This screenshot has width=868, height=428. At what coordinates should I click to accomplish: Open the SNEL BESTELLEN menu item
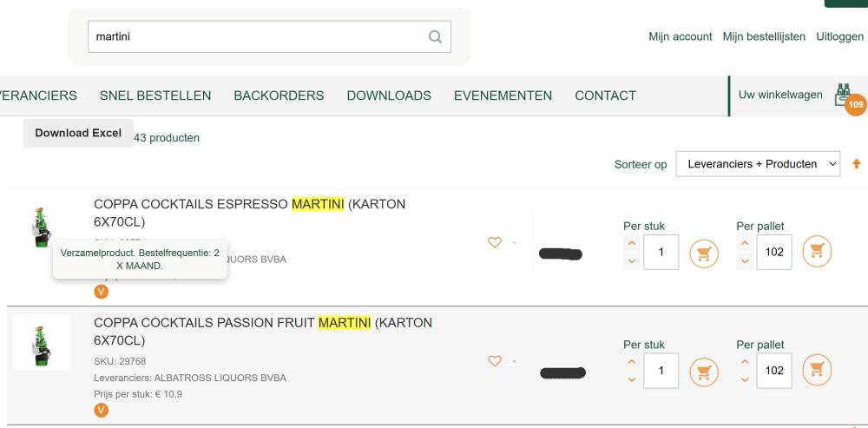click(155, 95)
